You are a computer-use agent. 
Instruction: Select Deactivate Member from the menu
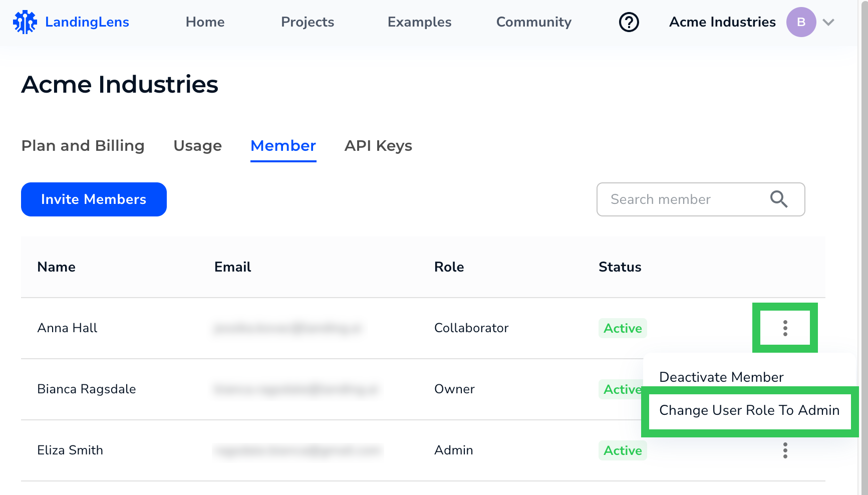pos(721,377)
